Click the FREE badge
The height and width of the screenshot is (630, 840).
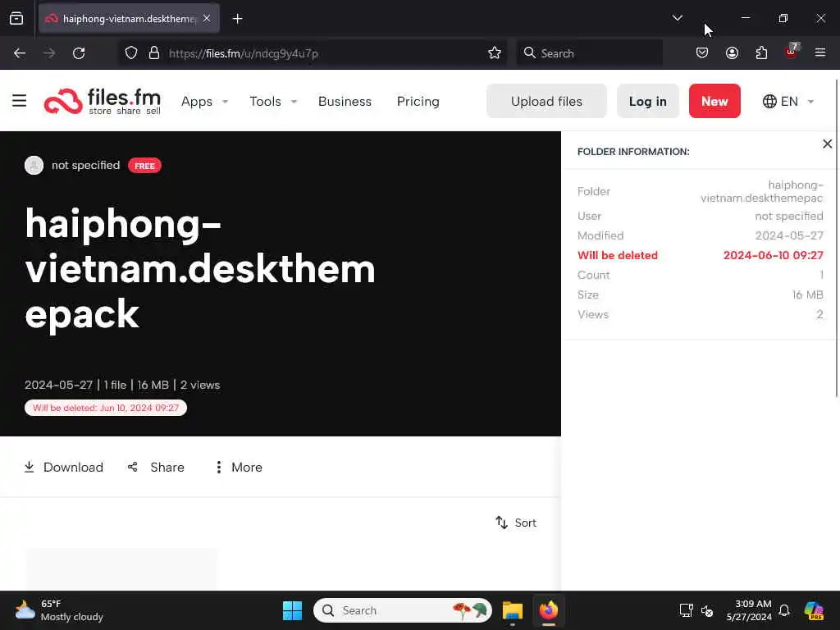[144, 166]
